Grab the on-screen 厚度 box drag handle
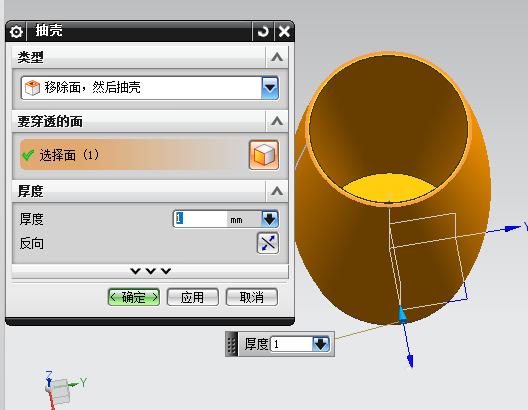The width and height of the screenshot is (528, 410). (231, 344)
